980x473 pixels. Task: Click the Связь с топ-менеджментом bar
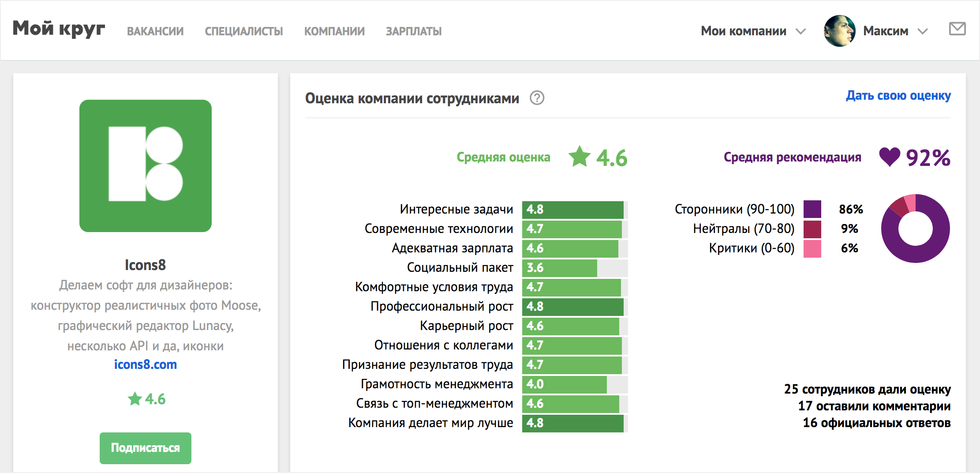click(x=575, y=404)
